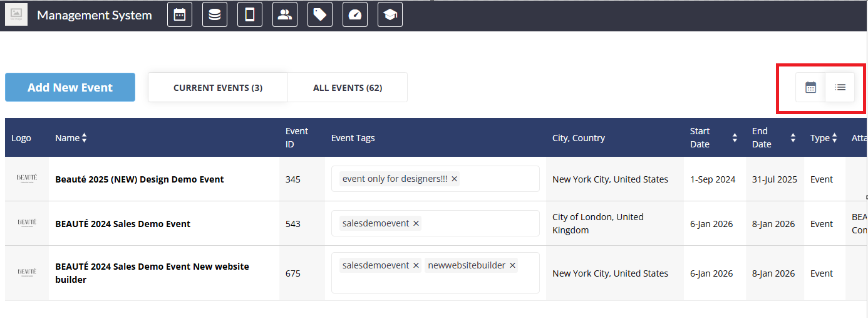Select the Current Events (3) tab

coord(218,88)
